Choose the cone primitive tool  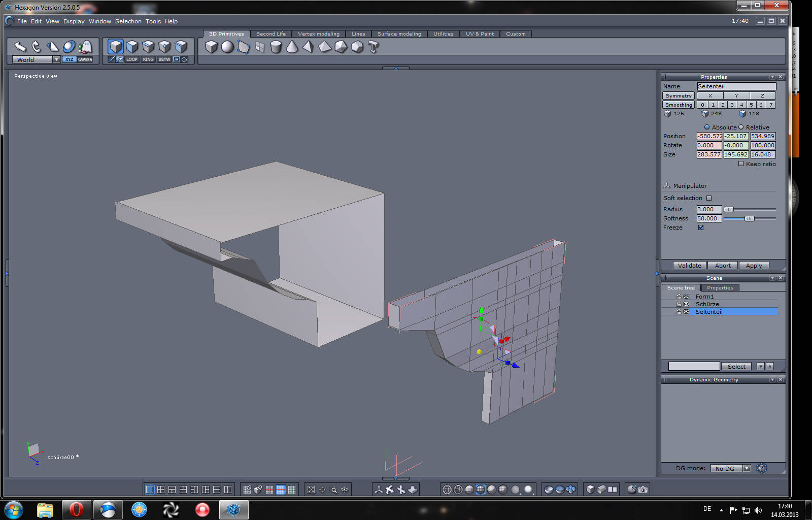click(292, 47)
